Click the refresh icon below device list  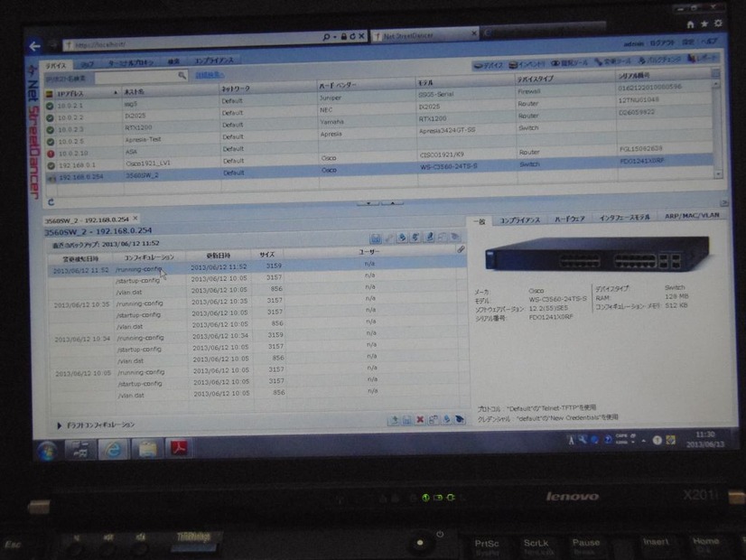(x=51, y=202)
